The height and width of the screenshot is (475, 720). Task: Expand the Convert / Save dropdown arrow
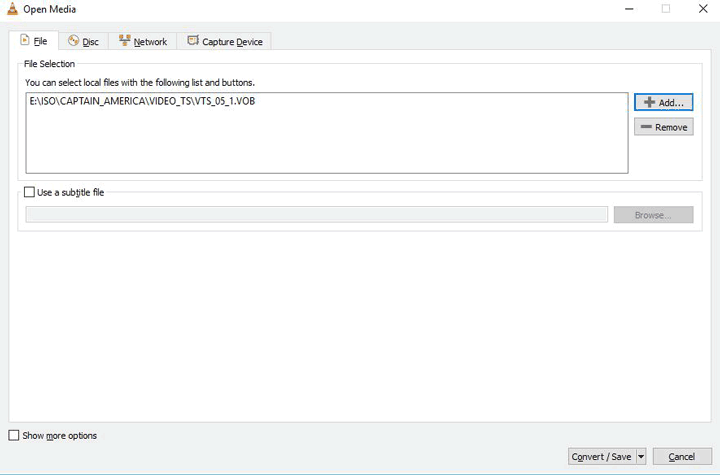(x=641, y=457)
